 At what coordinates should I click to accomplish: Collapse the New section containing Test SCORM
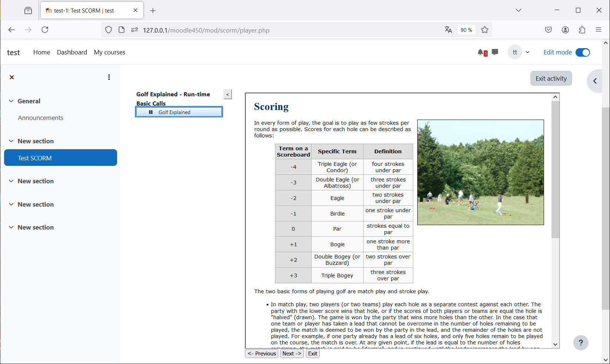click(11, 141)
